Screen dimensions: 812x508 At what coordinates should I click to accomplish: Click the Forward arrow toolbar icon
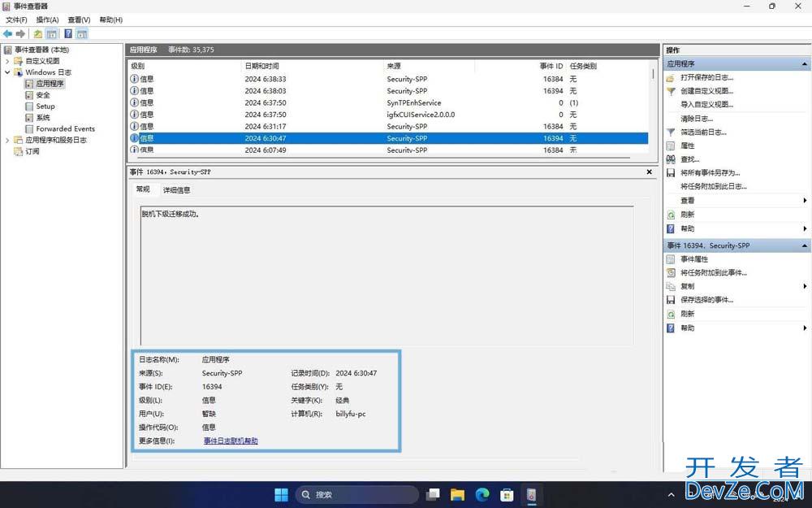(20, 33)
